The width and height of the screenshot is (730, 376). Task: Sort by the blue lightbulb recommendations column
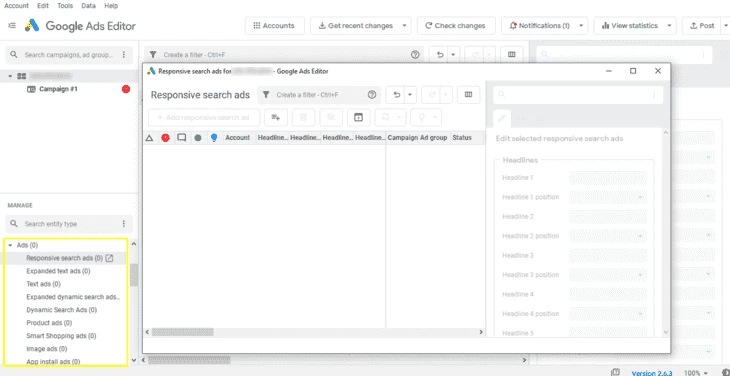(x=214, y=138)
